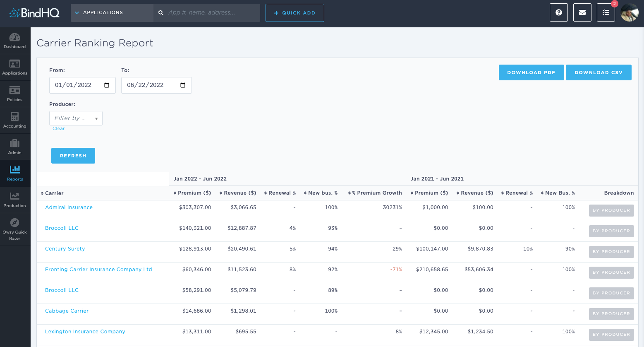Sort by 2022 Premium ($) column

pyautogui.click(x=192, y=193)
